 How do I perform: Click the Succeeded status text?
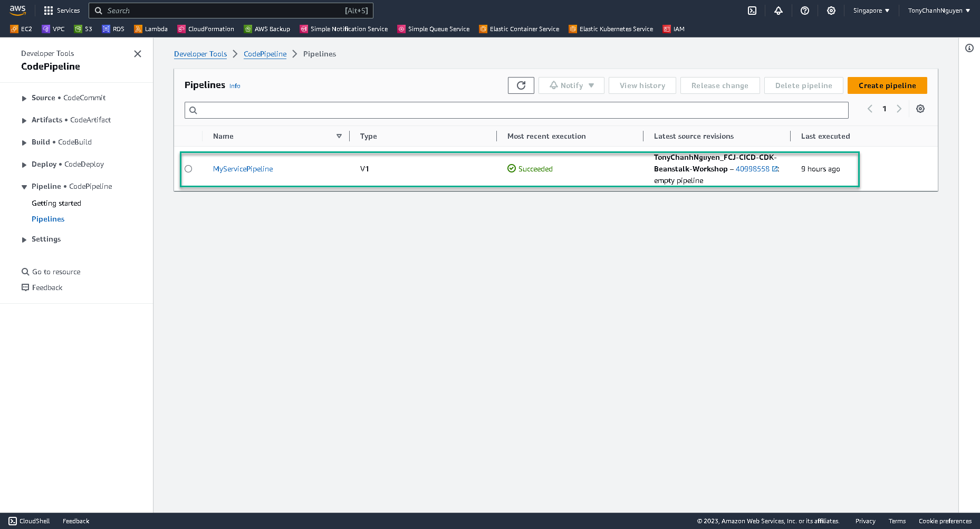(535, 169)
